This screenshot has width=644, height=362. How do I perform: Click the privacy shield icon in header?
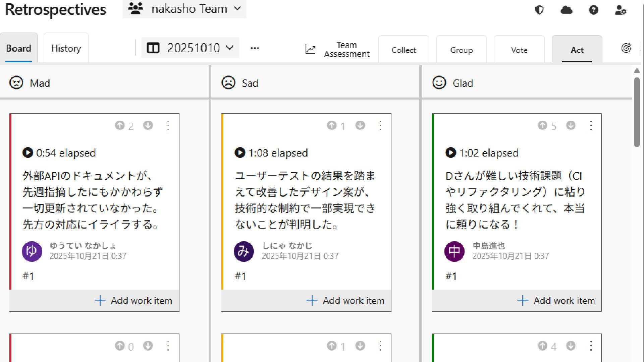(539, 10)
